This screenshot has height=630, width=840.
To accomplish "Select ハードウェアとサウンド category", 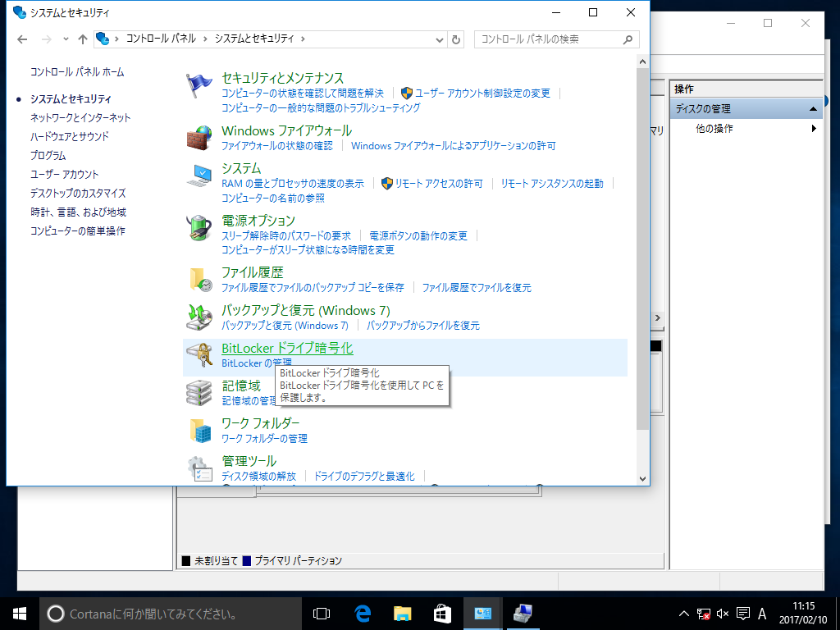I will coord(70,137).
